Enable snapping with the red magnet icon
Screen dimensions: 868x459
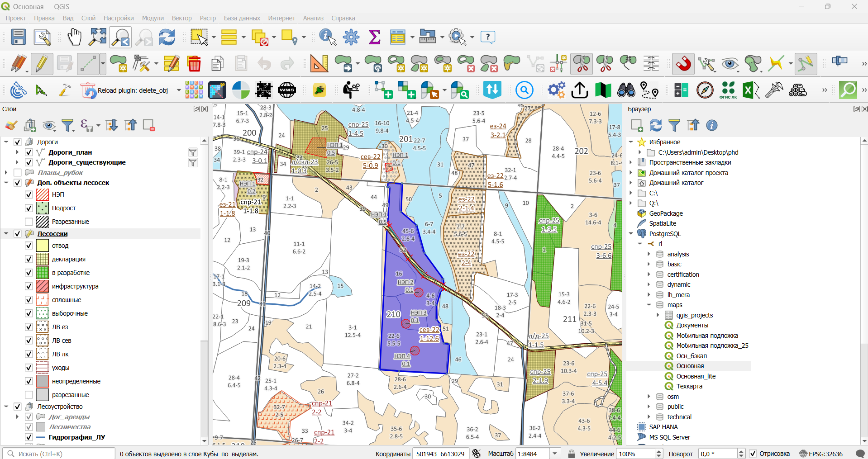(x=683, y=63)
